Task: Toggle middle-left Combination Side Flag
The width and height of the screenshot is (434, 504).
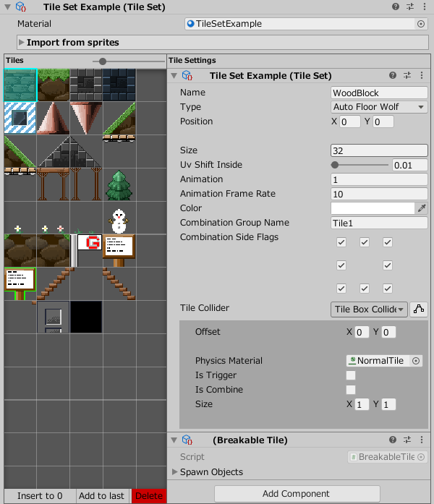Action: click(341, 265)
